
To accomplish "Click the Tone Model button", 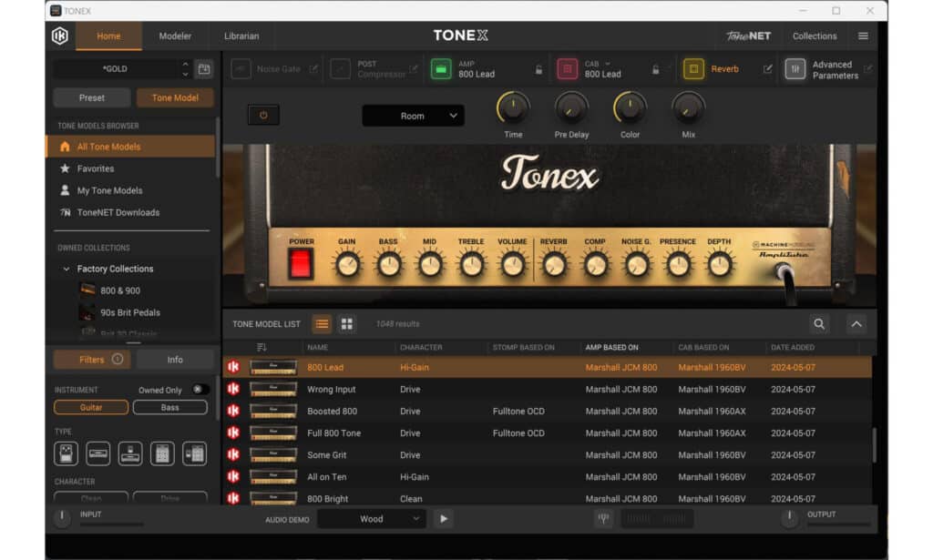I will tap(175, 98).
